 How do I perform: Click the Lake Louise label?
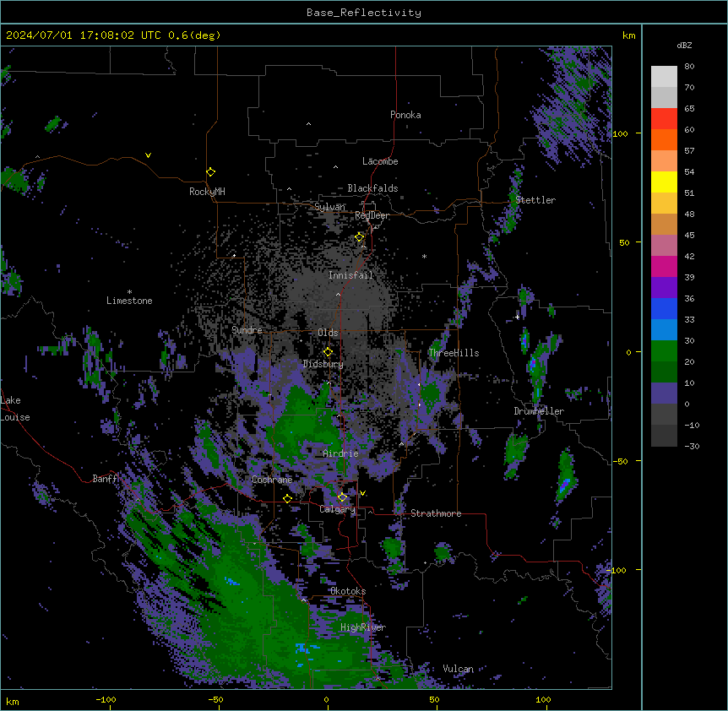[x=15, y=409]
